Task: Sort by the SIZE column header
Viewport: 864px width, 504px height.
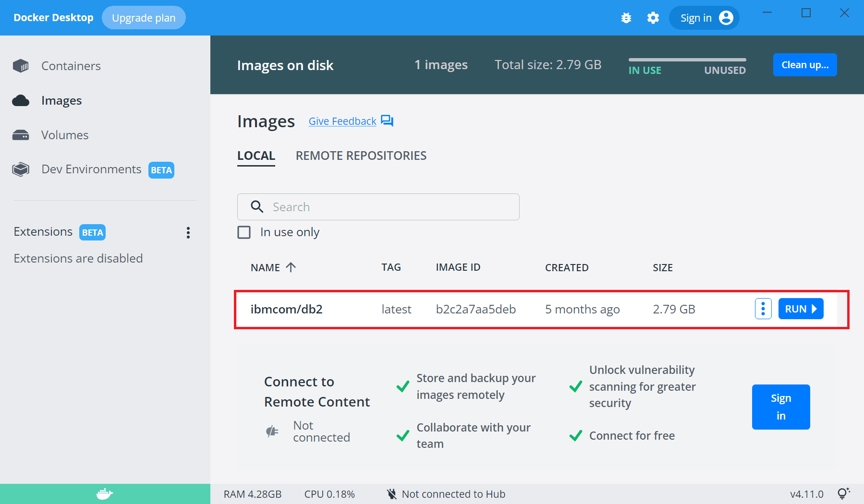Action: tap(663, 267)
